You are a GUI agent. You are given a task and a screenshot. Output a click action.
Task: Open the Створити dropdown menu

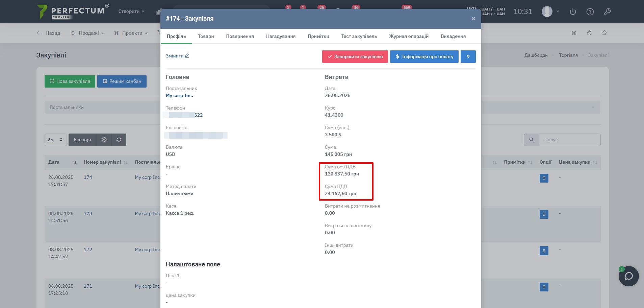[x=131, y=11]
